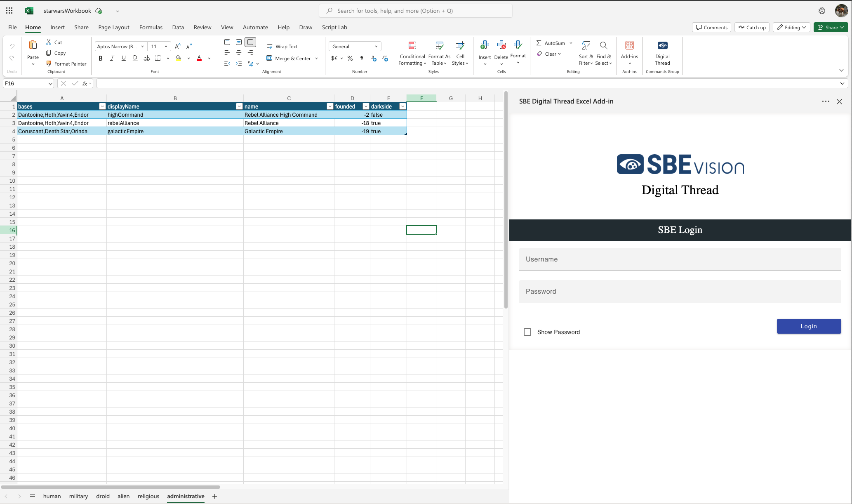Image resolution: width=852 pixels, height=504 pixels.
Task: Open Conditional Formatting menu
Action: pos(412,54)
